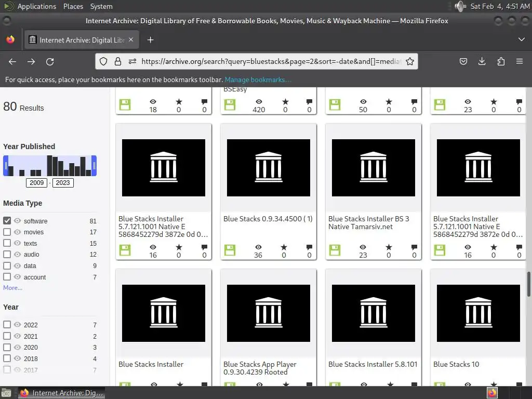Click the page vertical scrollbar thumb
Viewport: 532px width, 399px height.
pos(528,284)
